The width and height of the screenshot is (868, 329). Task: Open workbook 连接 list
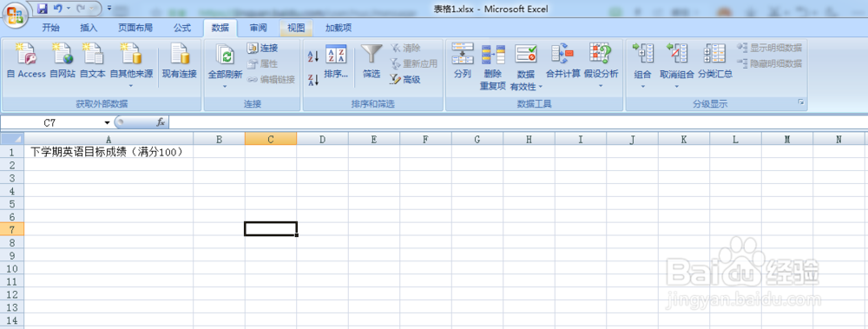pos(262,49)
